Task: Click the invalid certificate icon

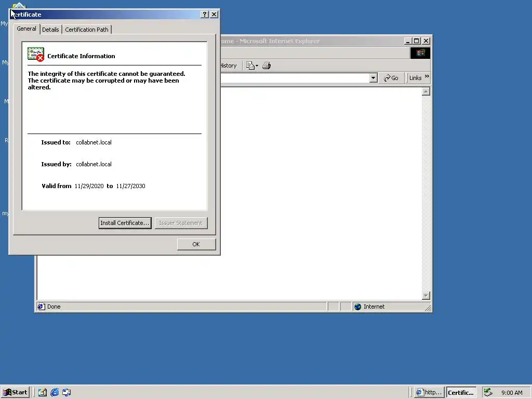Action: click(x=36, y=54)
